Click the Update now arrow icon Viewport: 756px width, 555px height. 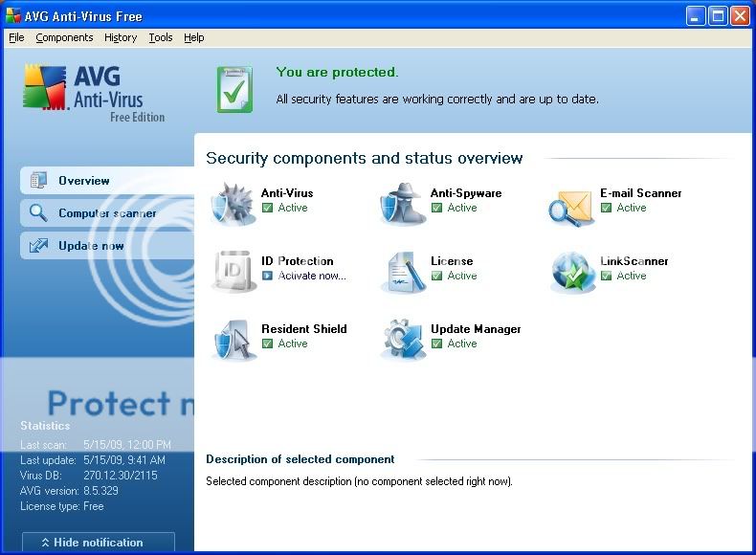38,245
